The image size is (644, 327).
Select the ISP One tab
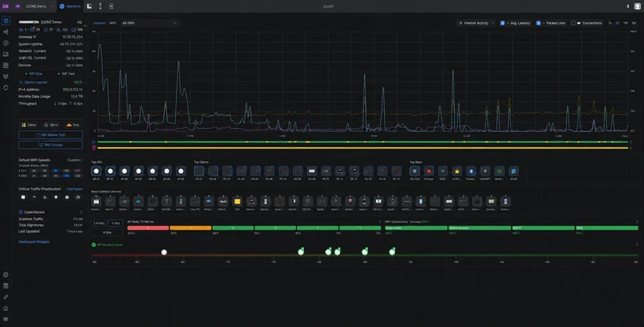34,74
